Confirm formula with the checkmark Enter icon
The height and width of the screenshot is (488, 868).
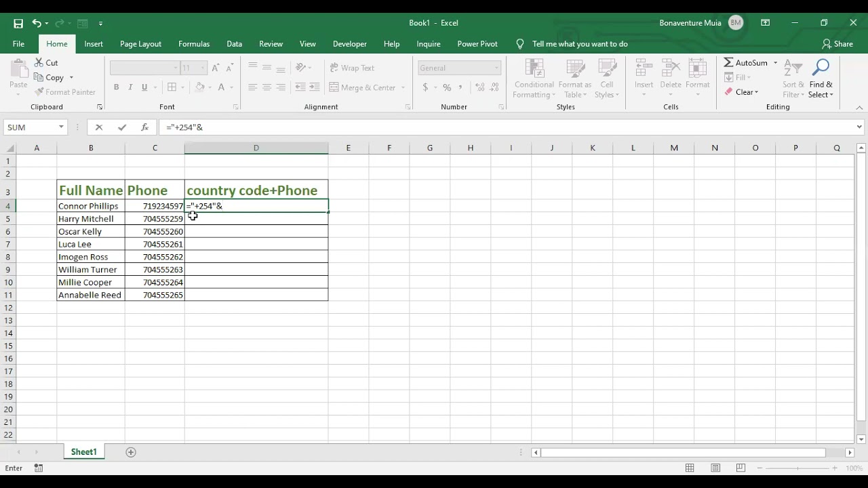122,127
